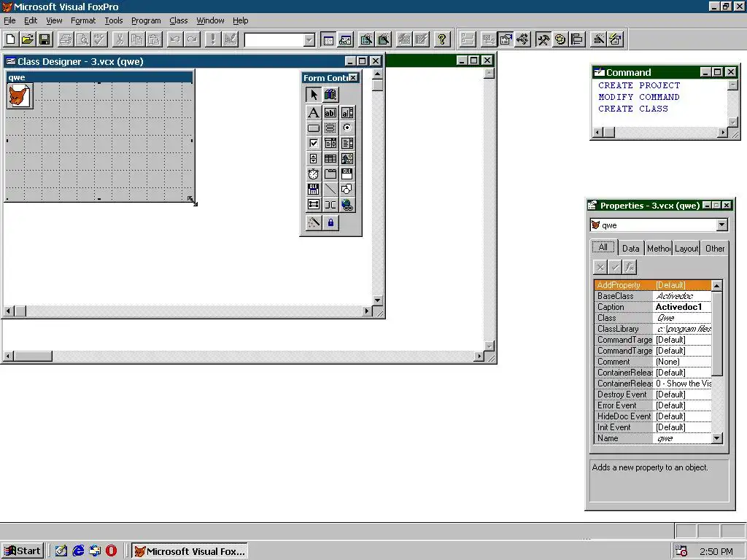Select the AddProperty row in Properties
747x560 pixels.
pos(652,285)
